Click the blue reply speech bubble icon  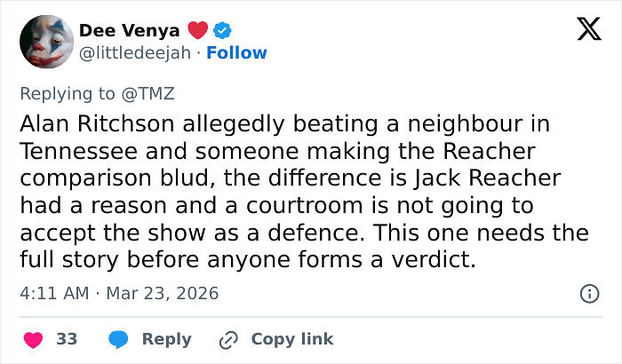(118, 339)
